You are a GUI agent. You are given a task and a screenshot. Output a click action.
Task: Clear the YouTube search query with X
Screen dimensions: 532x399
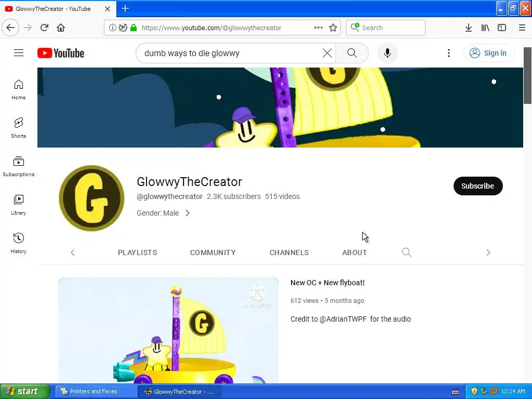(327, 53)
